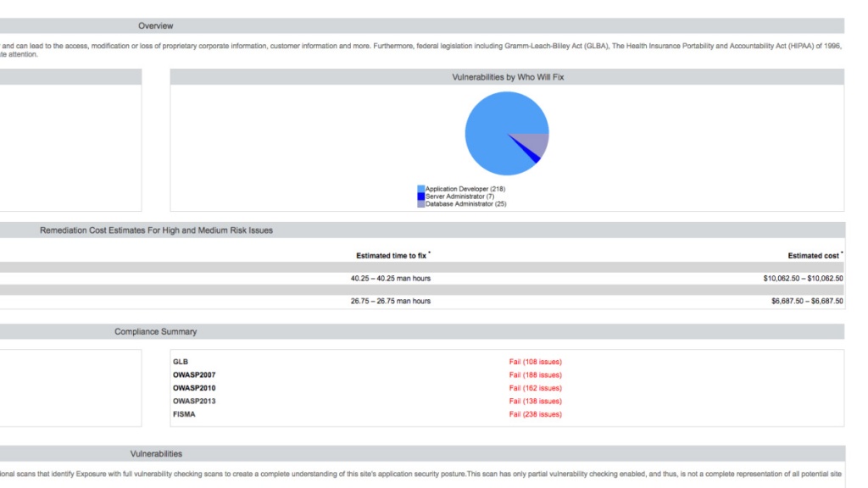Click the OWASP2007 compliance row label
The height and width of the screenshot is (488, 868).
pos(194,375)
